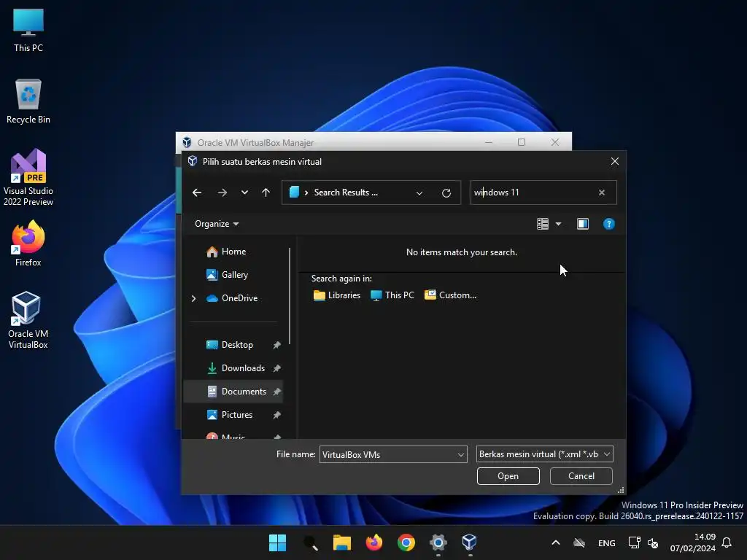Click the Open button
747x560 pixels.
click(508, 475)
